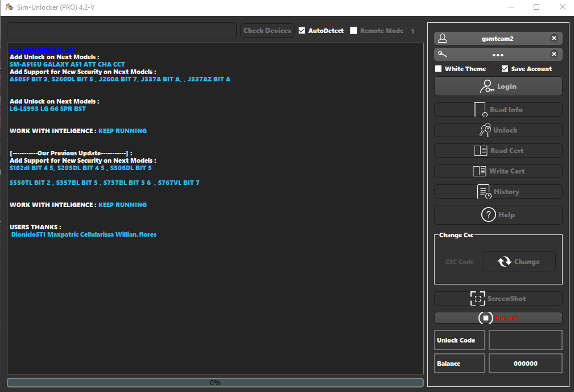The height and width of the screenshot is (392, 574).
Task: Click the USERS THANKS heading
Action: (35, 227)
